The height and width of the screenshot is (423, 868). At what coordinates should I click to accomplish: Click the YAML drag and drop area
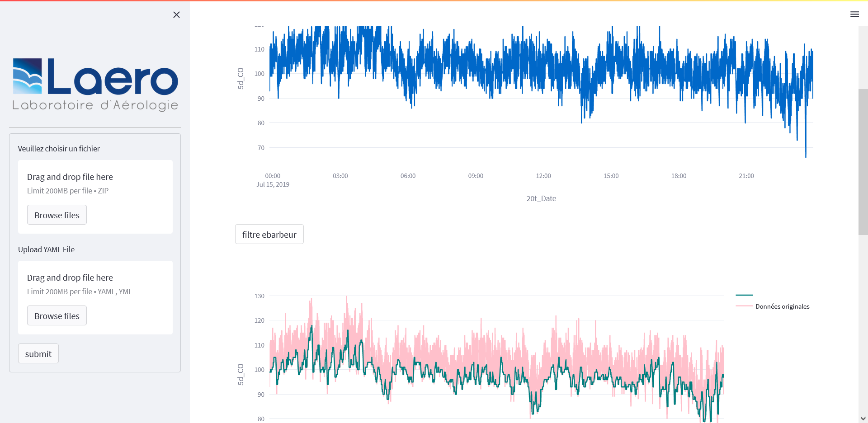tap(95, 297)
